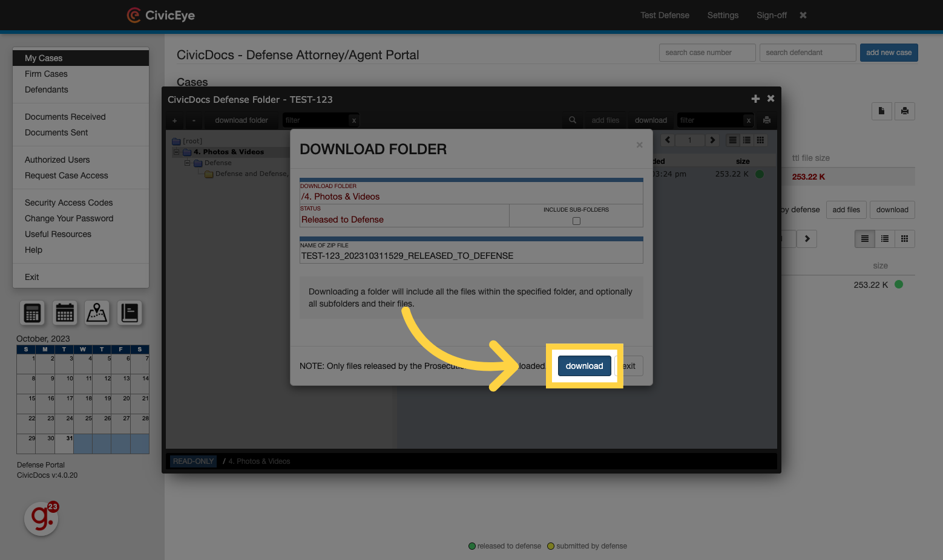The image size is (943, 560).
Task: Focus the right file filter field
Action: pos(711,120)
